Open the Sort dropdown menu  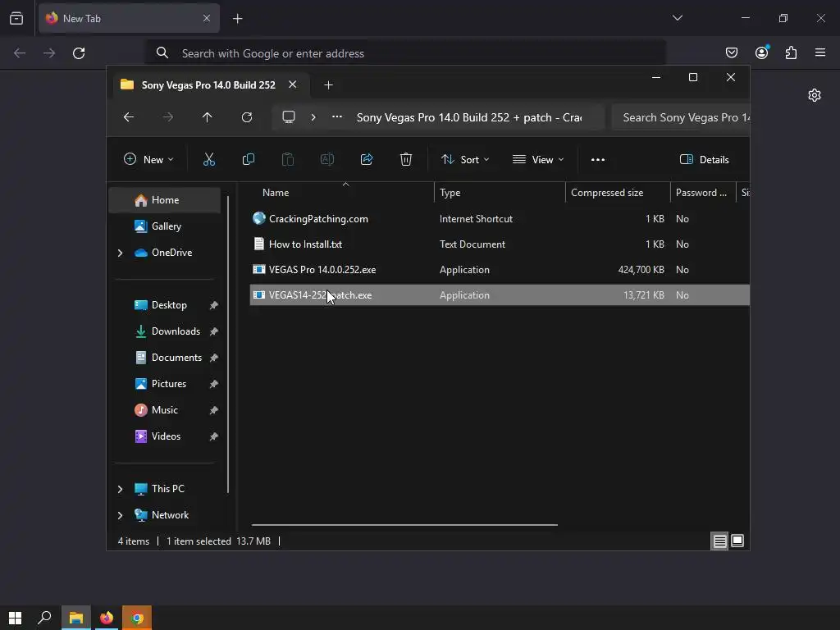click(x=465, y=160)
